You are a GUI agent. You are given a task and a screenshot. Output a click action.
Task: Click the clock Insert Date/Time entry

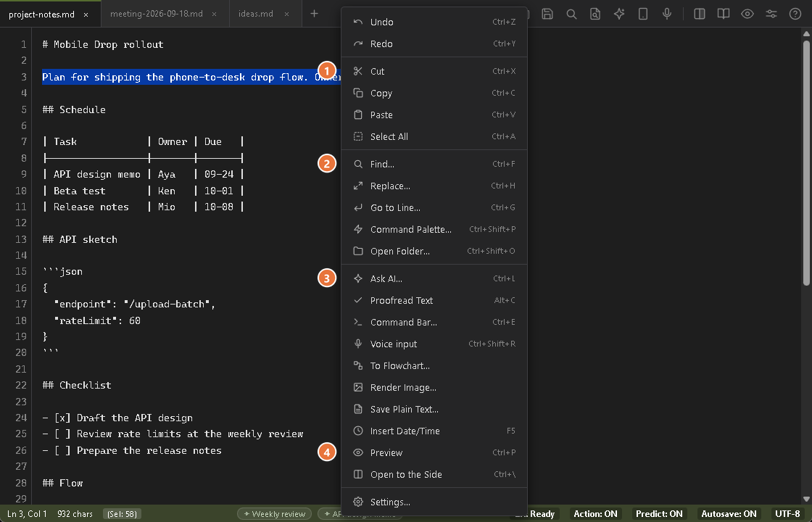(x=434, y=431)
